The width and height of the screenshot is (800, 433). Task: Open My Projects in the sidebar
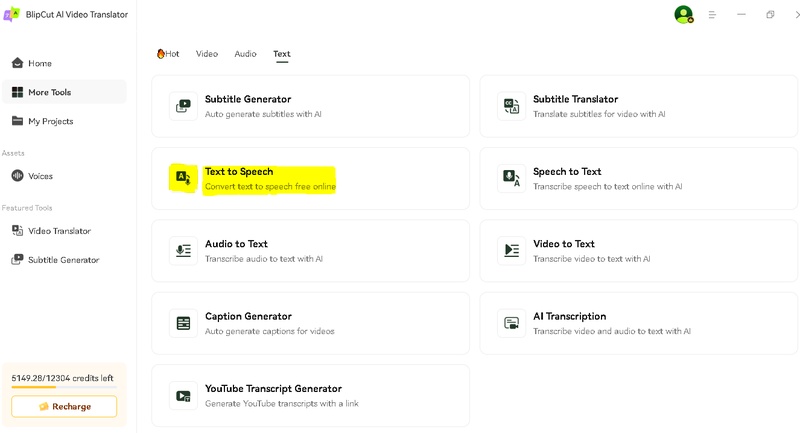[x=50, y=121]
